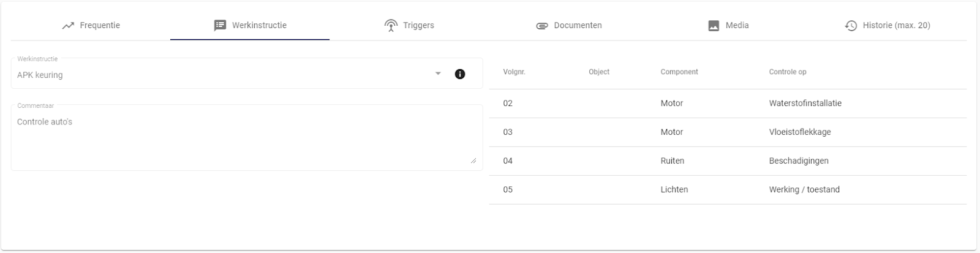The height and width of the screenshot is (253, 980).
Task: Select row 05 Lichten Werking / toestand
Action: tap(727, 190)
